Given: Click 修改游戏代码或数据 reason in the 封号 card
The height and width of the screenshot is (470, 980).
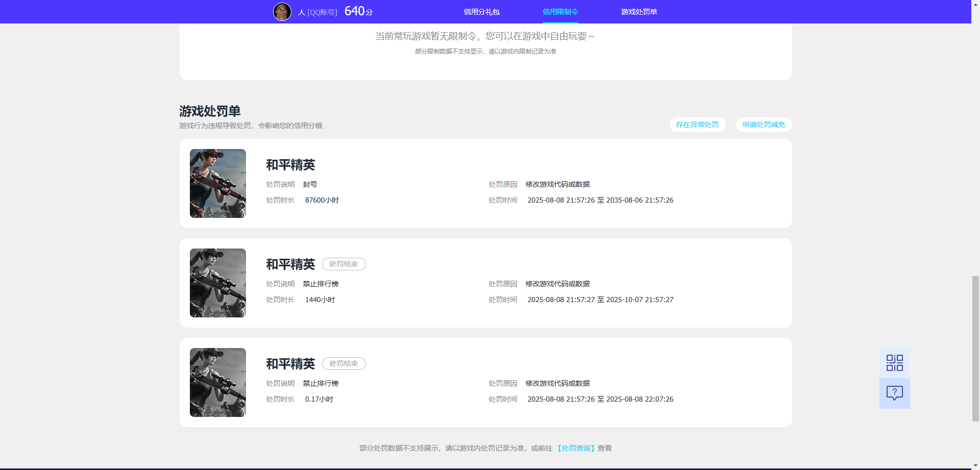Looking at the screenshot, I should coord(557,184).
